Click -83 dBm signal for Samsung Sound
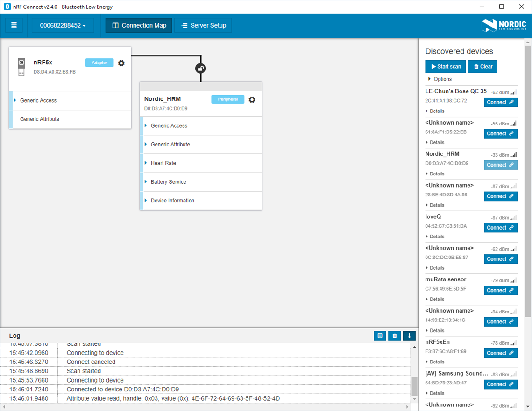 pyautogui.click(x=504, y=375)
